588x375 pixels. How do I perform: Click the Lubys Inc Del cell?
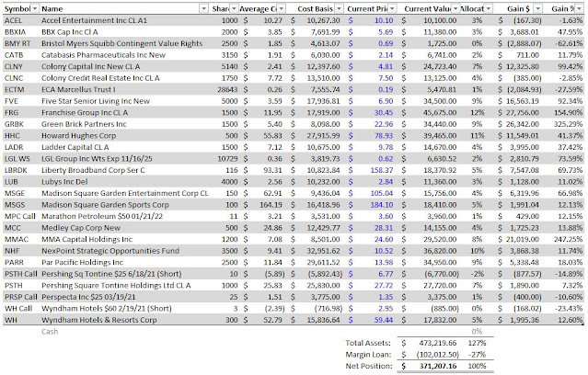pyautogui.click(x=64, y=182)
